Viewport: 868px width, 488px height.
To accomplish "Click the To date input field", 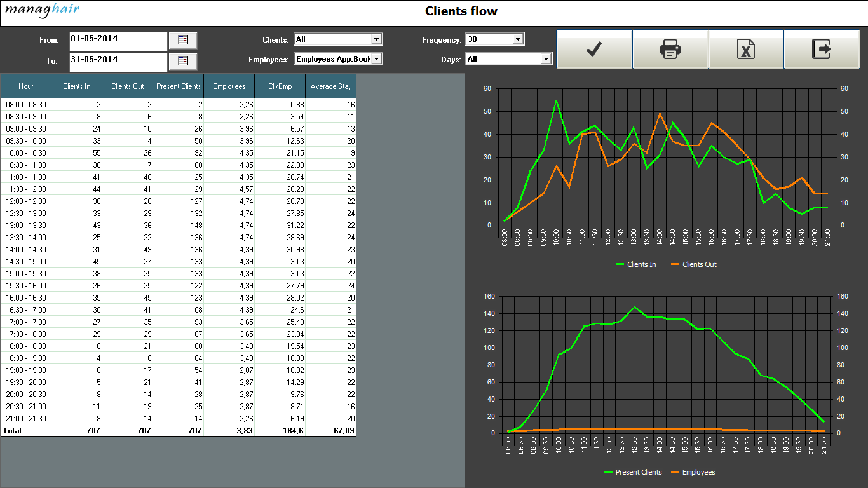I will [x=118, y=62].
